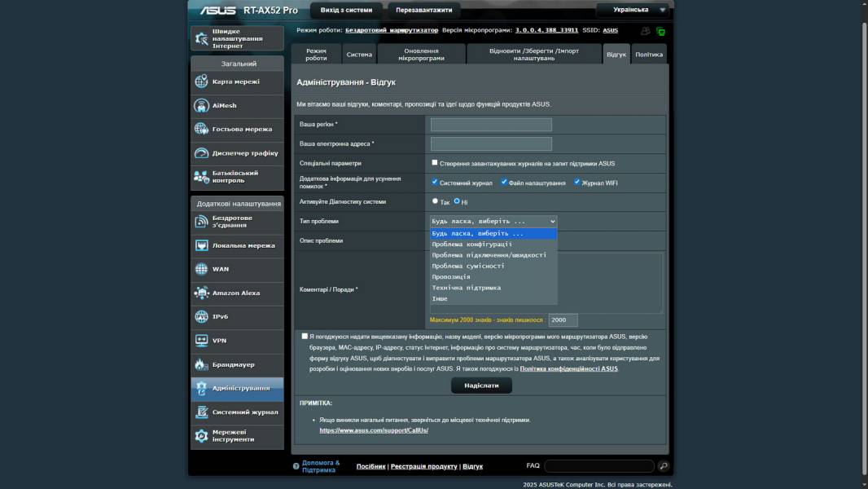Click the FAQ search magnifier icon
868x489 pixels.
click(664, 466)
